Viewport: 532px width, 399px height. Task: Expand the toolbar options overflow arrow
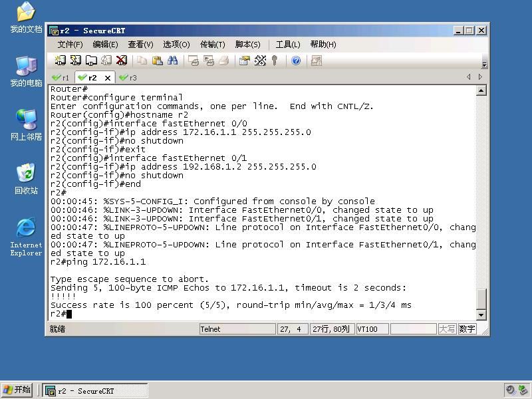pos(484,65)
